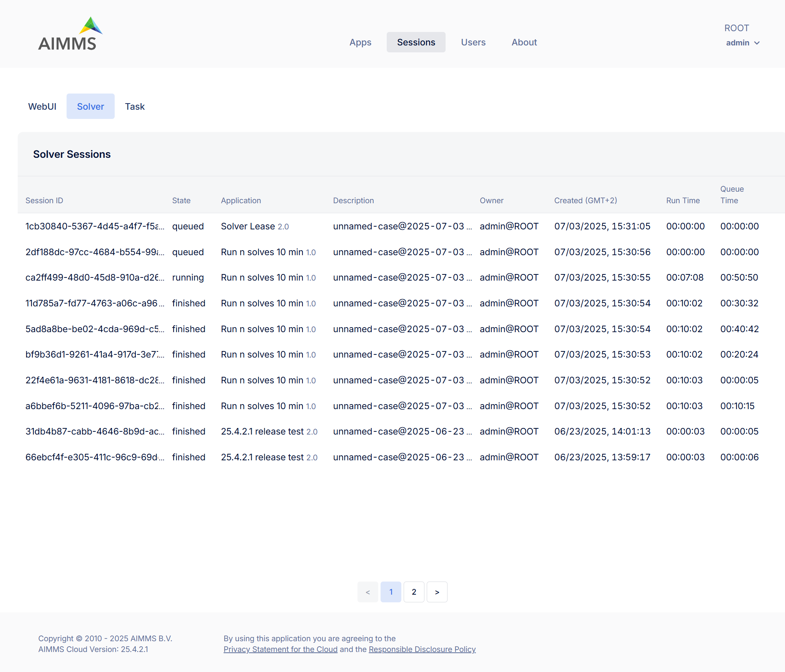Select page 1 in pagination
This screenshot has width=785, height=672.
391,592
